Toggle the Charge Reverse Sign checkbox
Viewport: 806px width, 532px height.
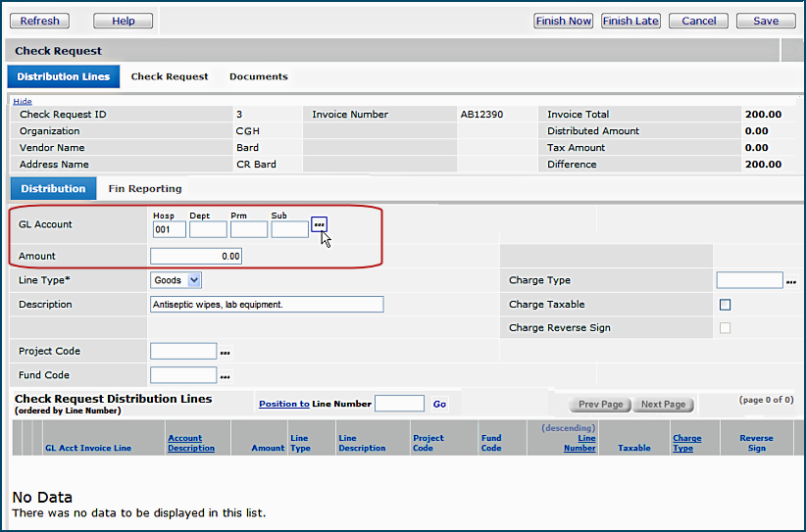[726, 328]
